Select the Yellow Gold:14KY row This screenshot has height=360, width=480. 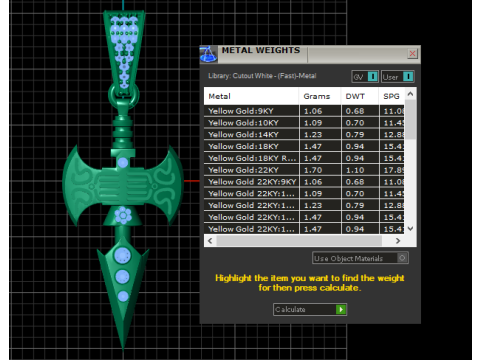click(304, 134)
